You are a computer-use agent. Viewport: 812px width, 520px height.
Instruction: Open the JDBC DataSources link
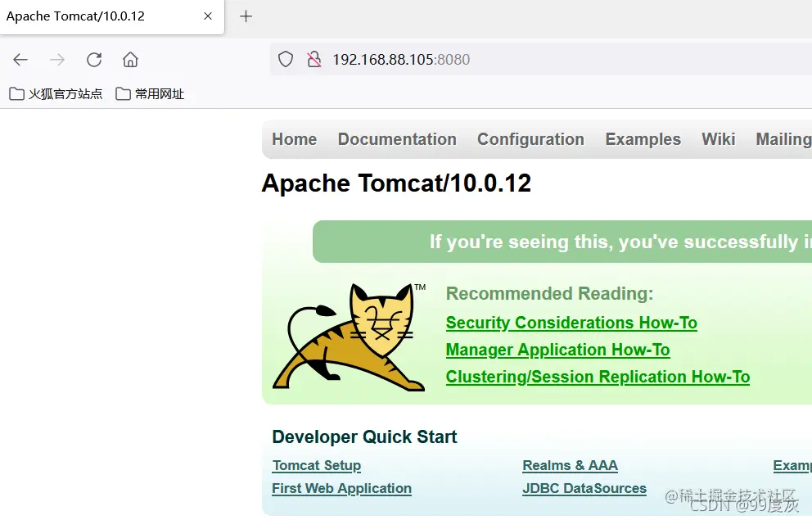coord(584,488)
